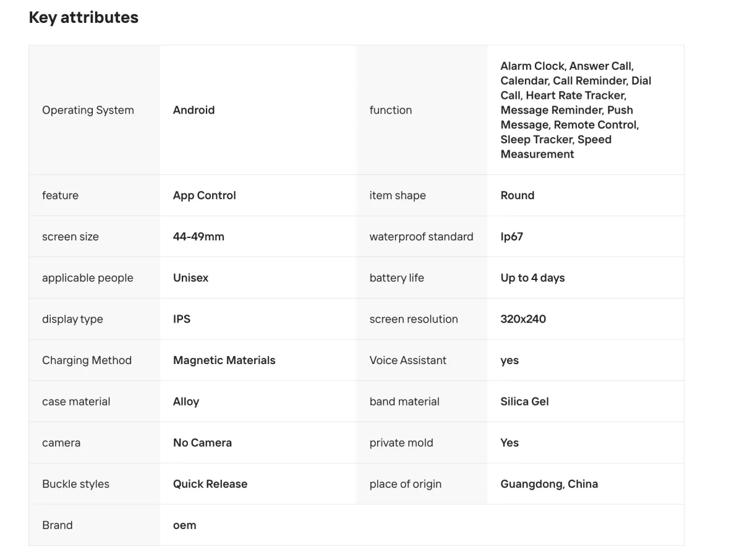The width and height of the screenshot is (742, 560).
Task: Click the function list starting with Alarm Clock
Action: pos(575,110)
